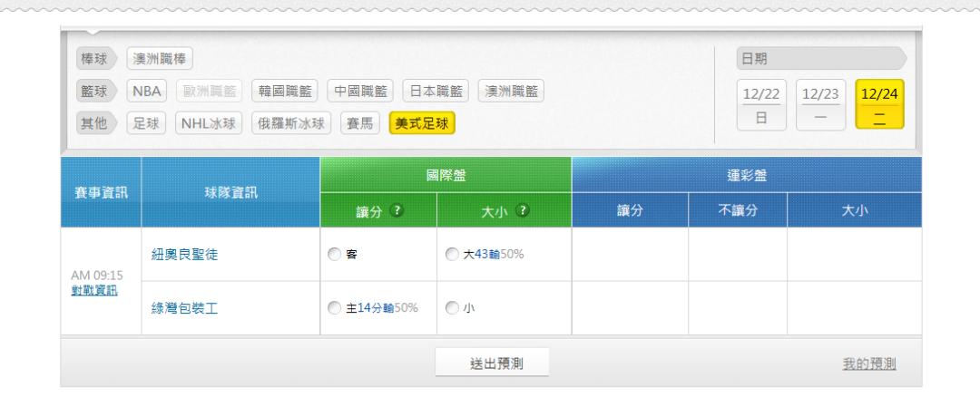Choose NBA league filter
The height and width of the screenshot is (407, 980).
(147, 92)
